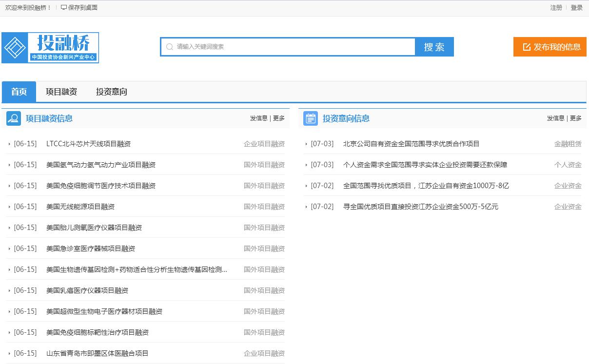
Task: Open 美国无线能源项目融资 listing
Action: pos(80,207)
